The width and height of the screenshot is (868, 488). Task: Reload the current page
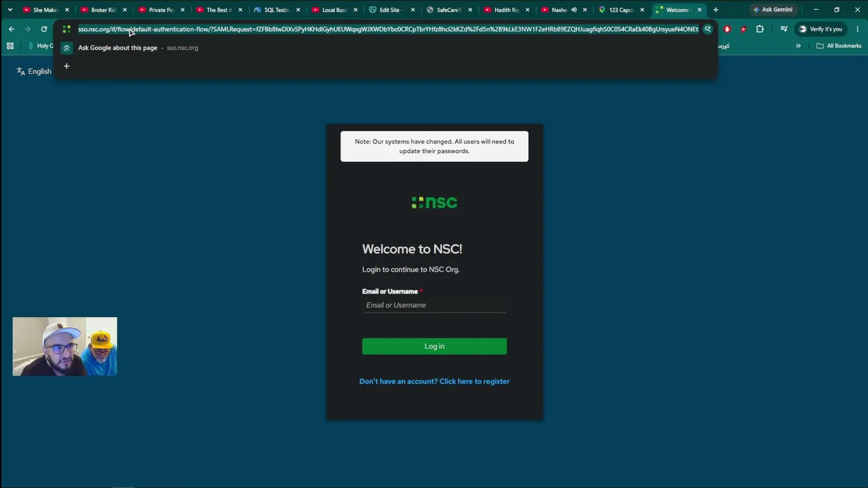(x=44, y=29)
